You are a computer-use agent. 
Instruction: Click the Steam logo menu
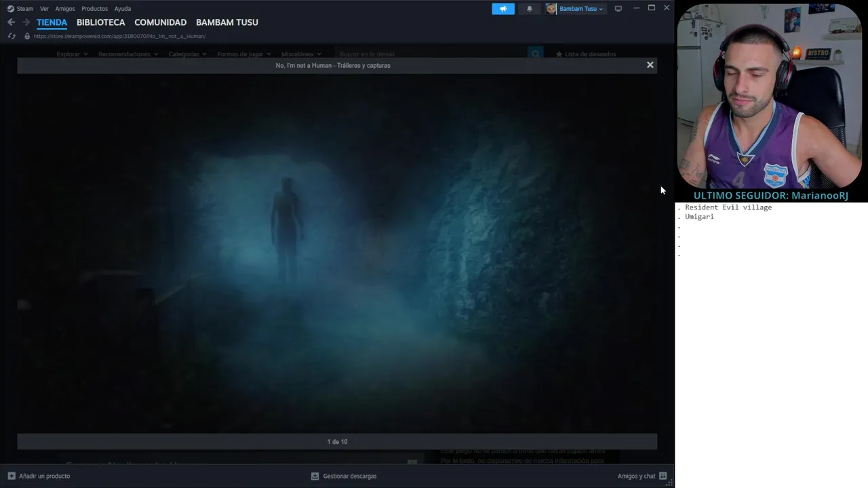(20, 9)
